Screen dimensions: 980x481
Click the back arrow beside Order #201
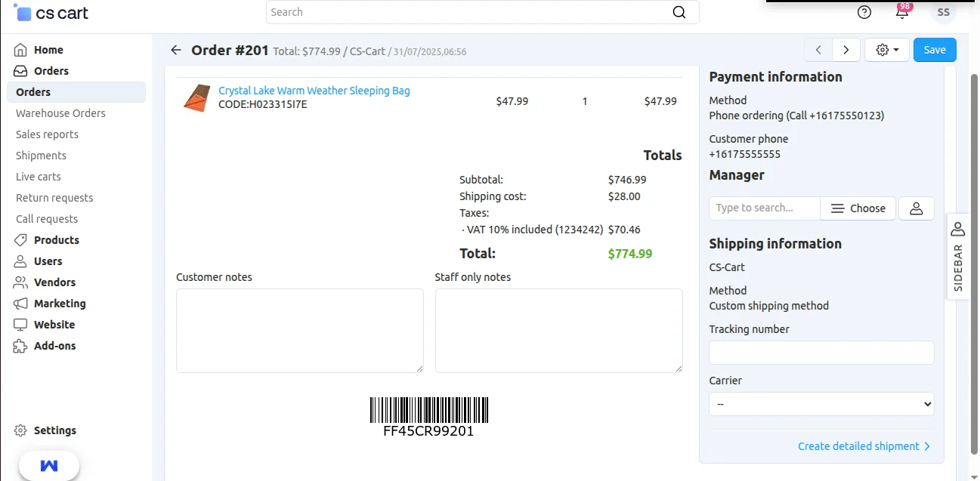[x=176, y=50]
